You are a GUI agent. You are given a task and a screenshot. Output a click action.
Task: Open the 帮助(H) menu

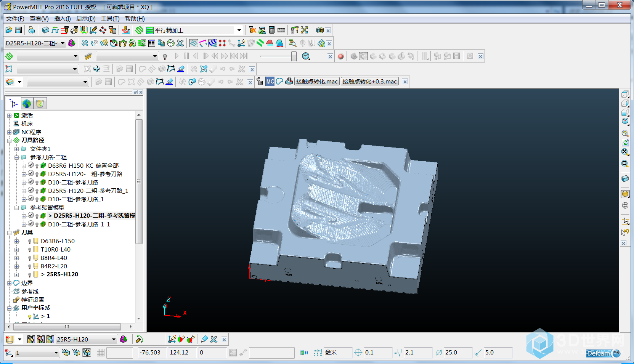(135, 19)
